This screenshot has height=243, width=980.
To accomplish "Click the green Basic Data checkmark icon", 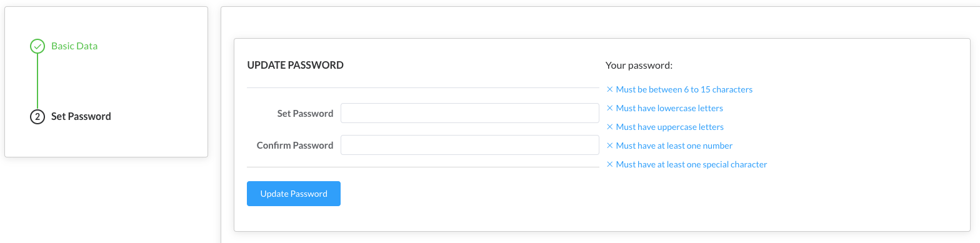I will 37,46.
